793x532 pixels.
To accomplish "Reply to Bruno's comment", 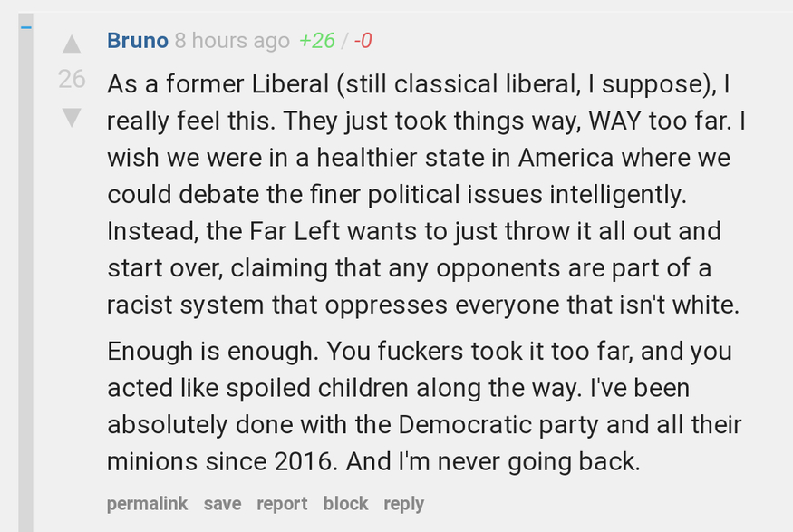I will 403,504.
